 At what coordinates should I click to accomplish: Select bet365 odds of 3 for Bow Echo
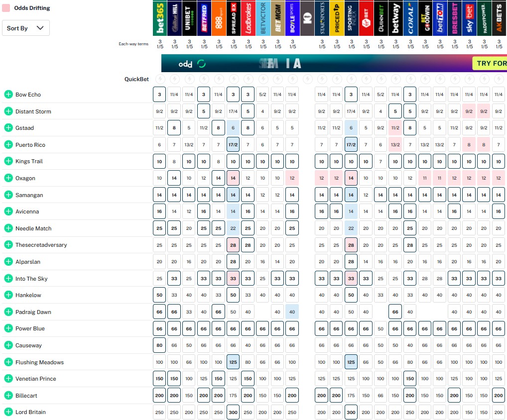(160, 95)
